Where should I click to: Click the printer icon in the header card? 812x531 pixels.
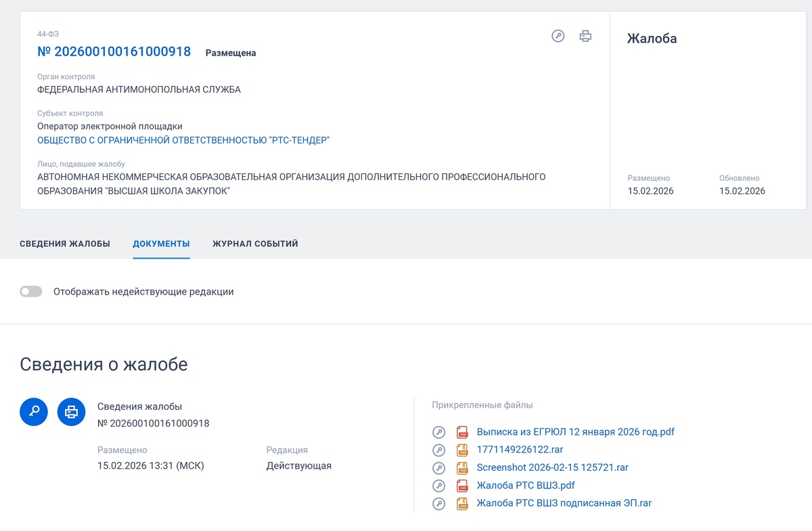tap(585, 37)
